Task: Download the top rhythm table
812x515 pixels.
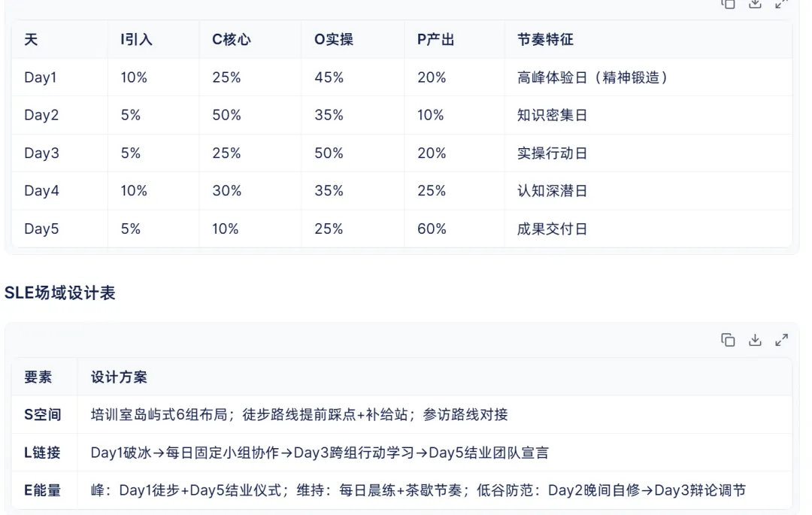Action: [x=755, y=4]
